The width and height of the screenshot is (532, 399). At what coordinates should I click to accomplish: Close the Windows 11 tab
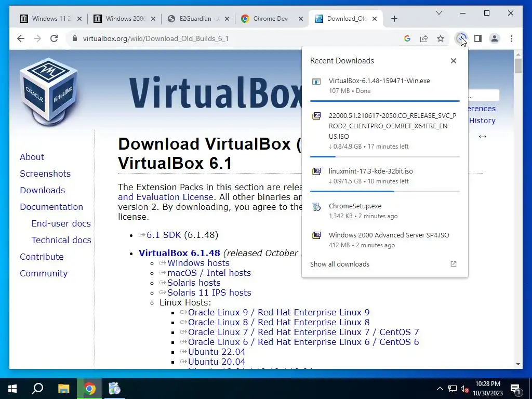[x=79, y=19]
